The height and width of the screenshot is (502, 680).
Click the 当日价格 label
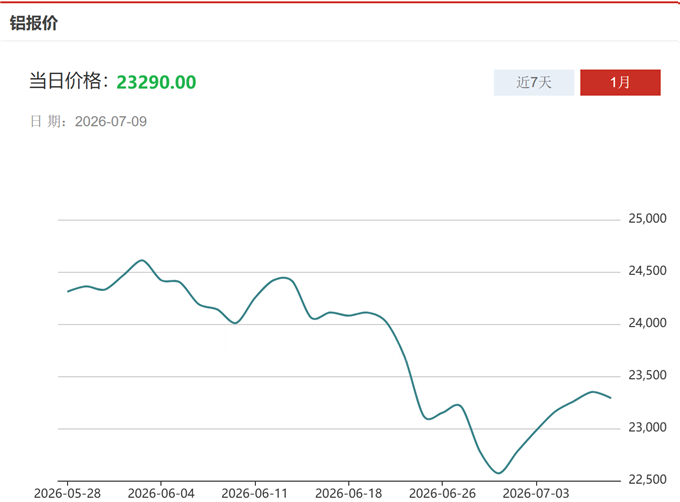tap(65, 81)
